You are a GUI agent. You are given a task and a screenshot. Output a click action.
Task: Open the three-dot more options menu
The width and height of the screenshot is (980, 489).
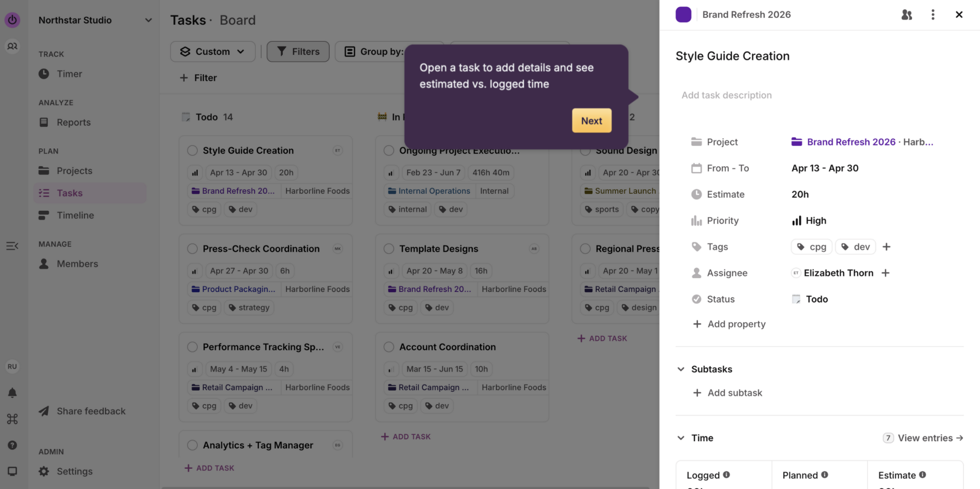(x=933, y=14)
